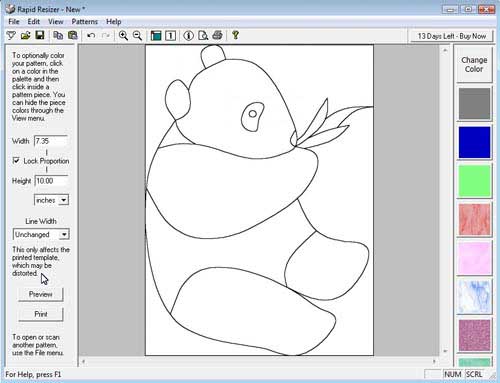This screenshot has height=383, width=500.
Task: Select the dark blue color swatch
Action: pyautogui.click(x=474, y=142)
